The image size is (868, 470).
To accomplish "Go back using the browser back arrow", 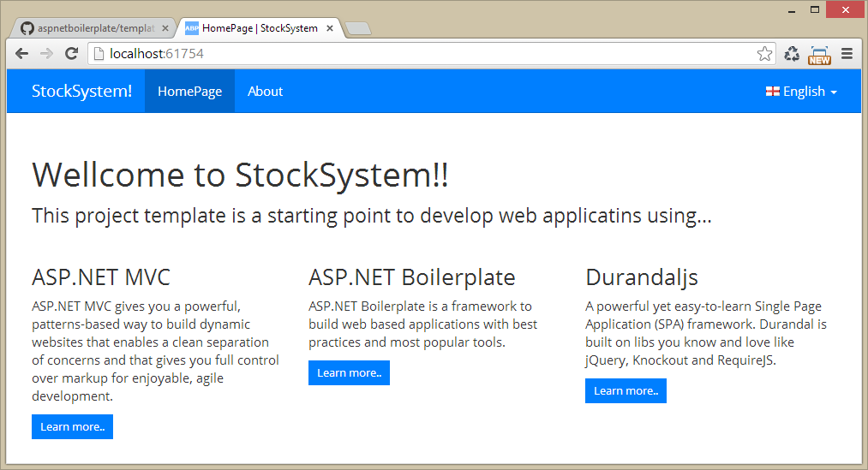I will [21, 54].
